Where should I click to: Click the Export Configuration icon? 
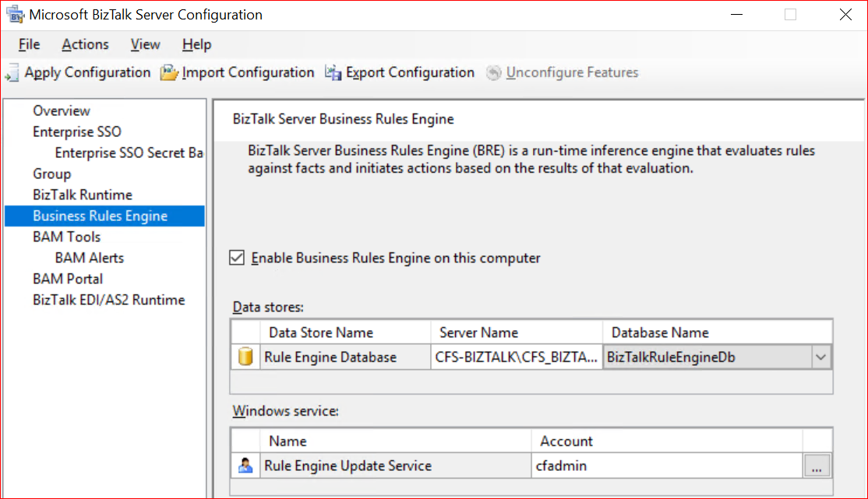tap(333, 73)
